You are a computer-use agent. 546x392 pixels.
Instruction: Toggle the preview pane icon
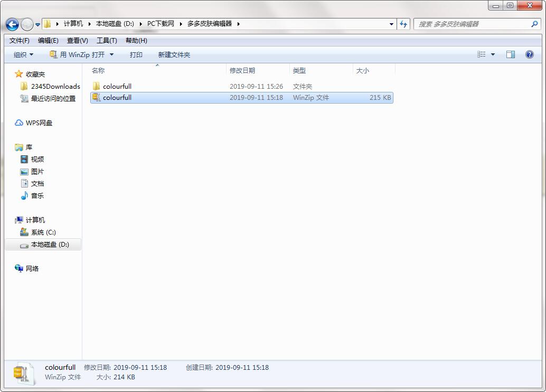[x=511, y=54]
